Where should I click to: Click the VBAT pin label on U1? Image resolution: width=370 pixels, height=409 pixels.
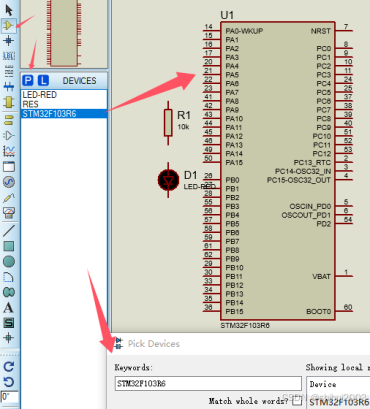click(321, 277)
